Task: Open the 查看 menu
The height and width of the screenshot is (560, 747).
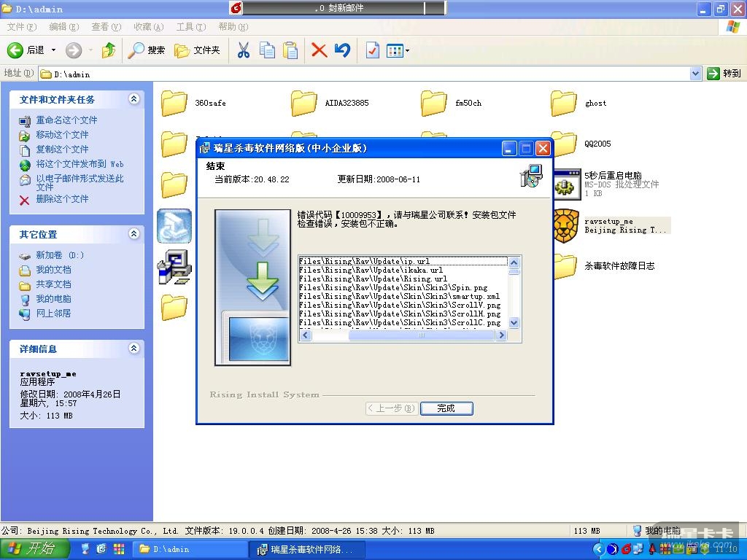Action: point(107,27)
